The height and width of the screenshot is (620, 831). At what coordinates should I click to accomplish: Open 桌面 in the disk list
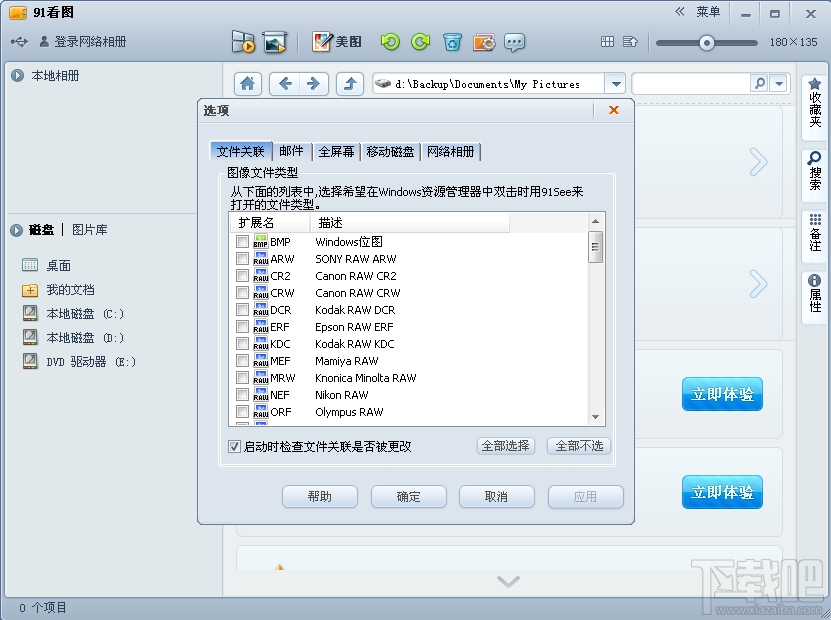(47, 265)
